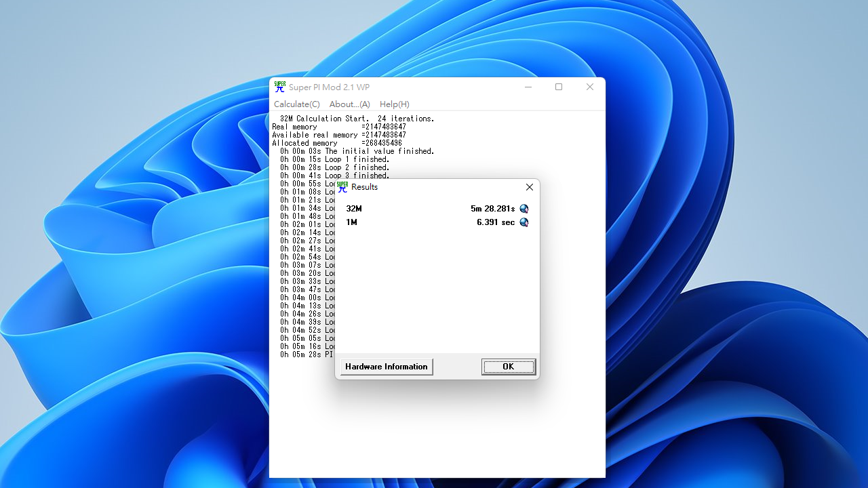Confirm the Results dialog with OK

click(x=509, y=367)
